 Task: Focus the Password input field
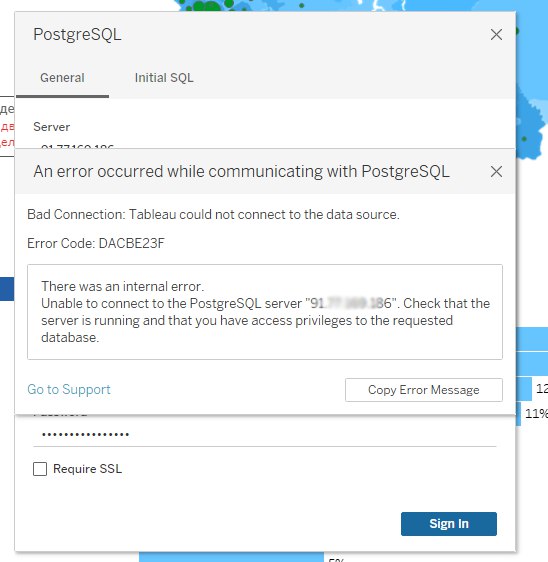pos(265,434)
